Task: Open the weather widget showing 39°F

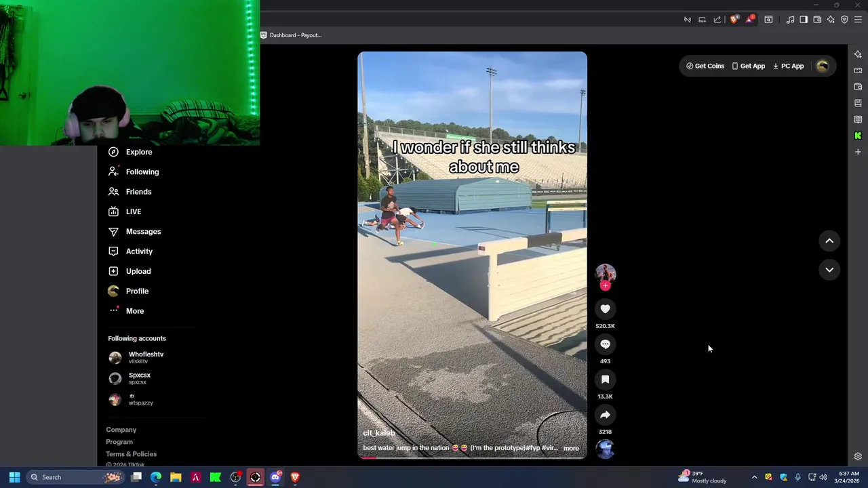Action: pyautogui.click(x=703, y=477)
